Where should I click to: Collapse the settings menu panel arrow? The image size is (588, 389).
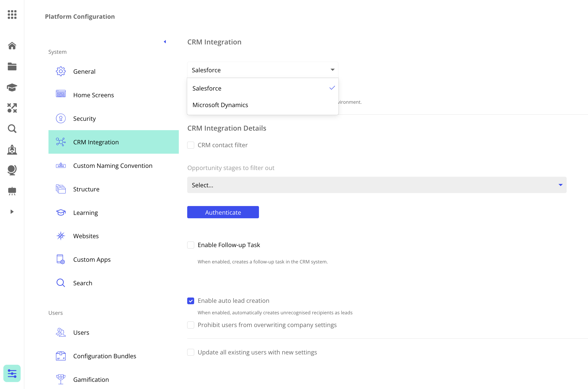click(165, 42)
